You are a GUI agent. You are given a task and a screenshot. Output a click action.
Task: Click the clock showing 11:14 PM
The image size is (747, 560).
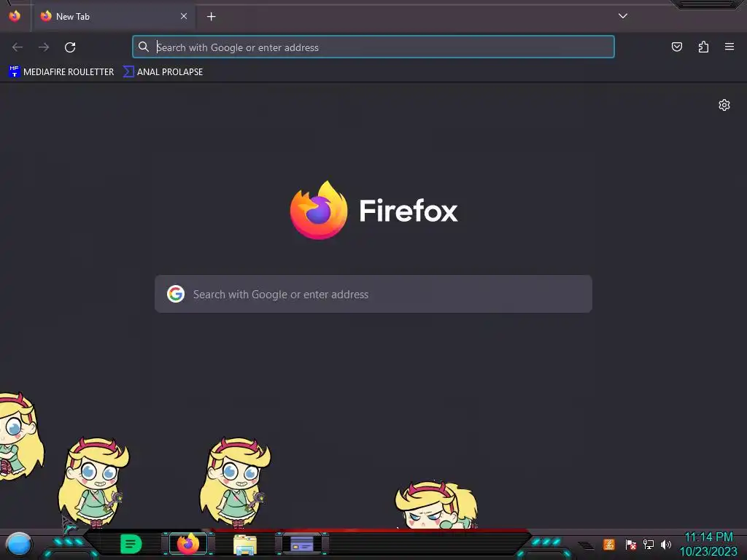click(708, 537)
